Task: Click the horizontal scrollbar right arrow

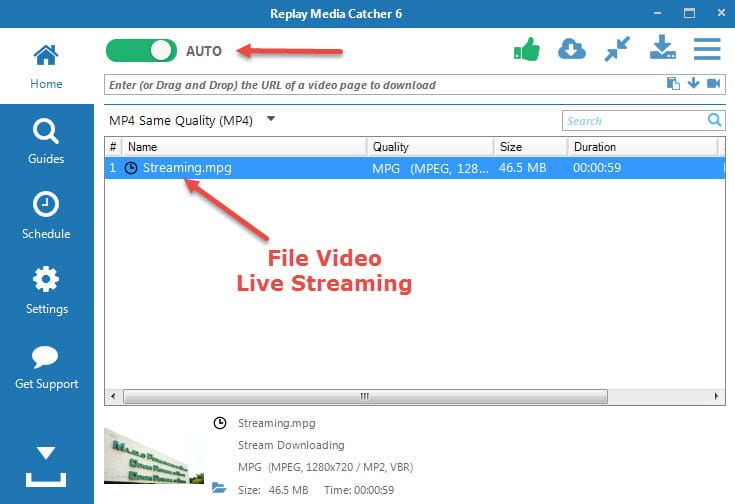Action: (x=716, y=396)
